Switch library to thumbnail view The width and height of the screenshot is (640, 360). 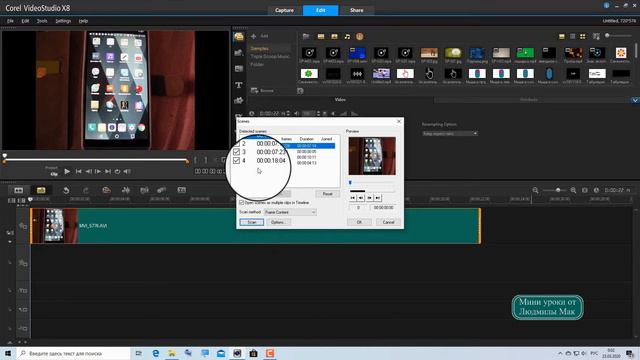583,37
